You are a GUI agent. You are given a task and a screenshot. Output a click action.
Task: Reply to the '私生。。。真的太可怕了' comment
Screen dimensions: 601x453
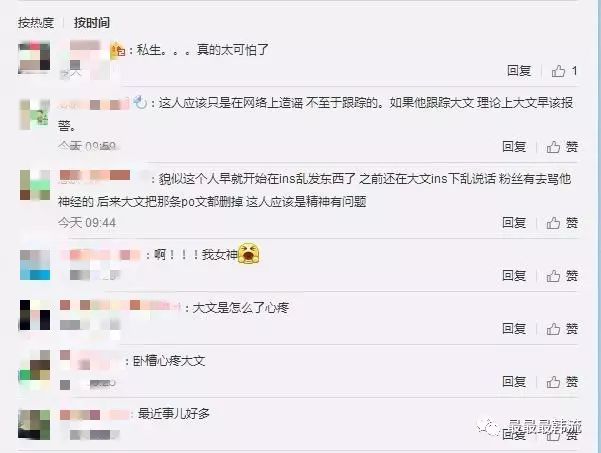pos(519,71)
